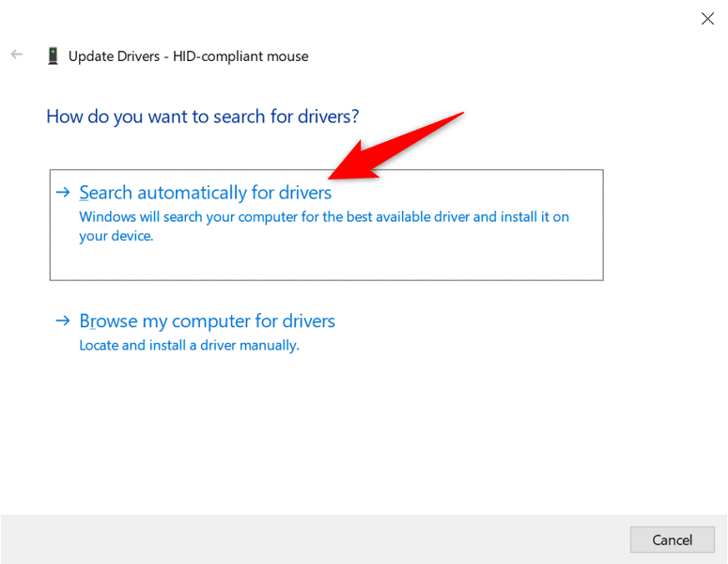Click the "How do you want to search" heading
This screenshot has width=728, height=564.
pyautogui.click(x=202, y=117)
